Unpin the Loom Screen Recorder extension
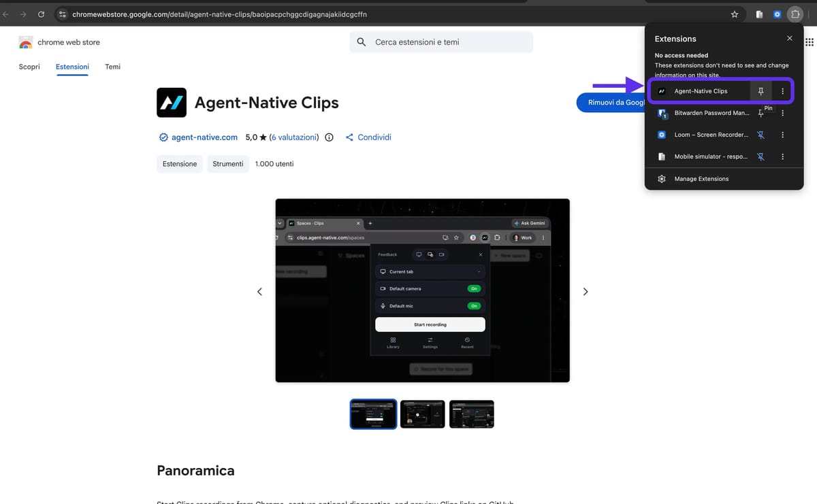 click(x=760, y=135)
